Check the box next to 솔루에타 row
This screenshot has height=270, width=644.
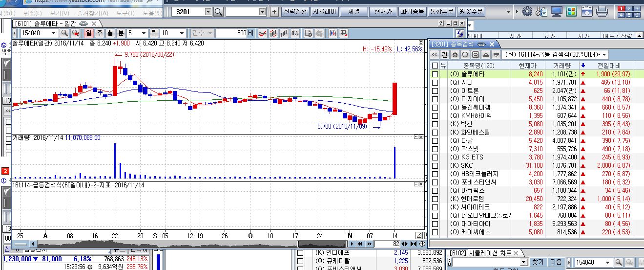point(435,74)
